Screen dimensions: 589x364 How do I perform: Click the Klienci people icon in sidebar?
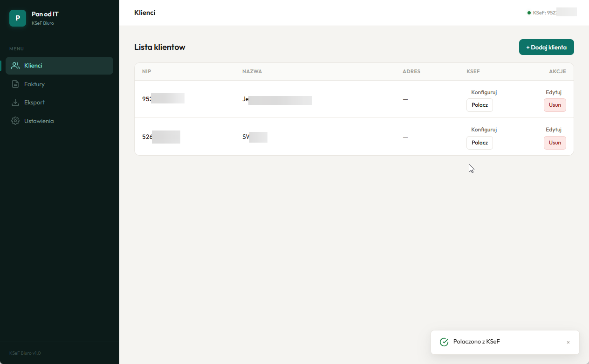coord(15,66)
